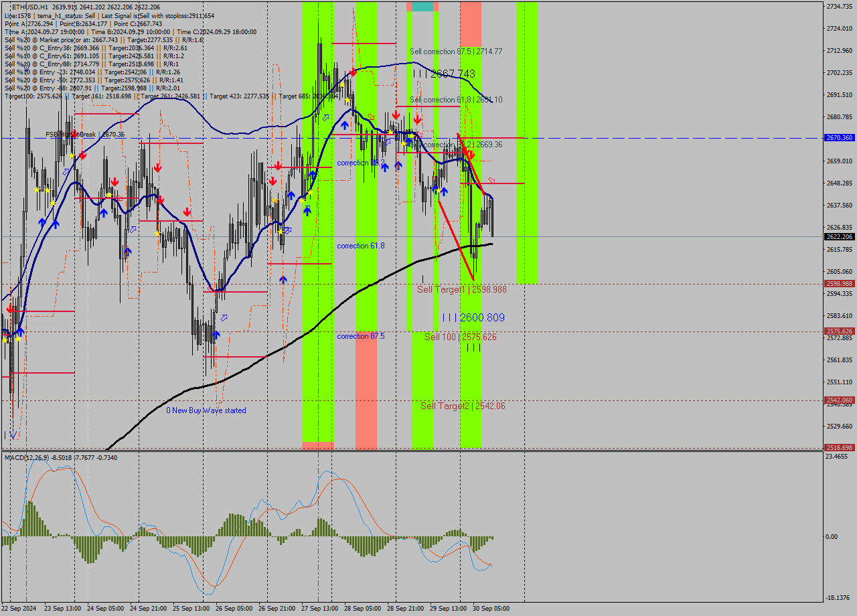This screenshot has height=616, width=857.
Task: Click the blue buy arrow near 26 Sep 21:00
Action: pos(307,211)
